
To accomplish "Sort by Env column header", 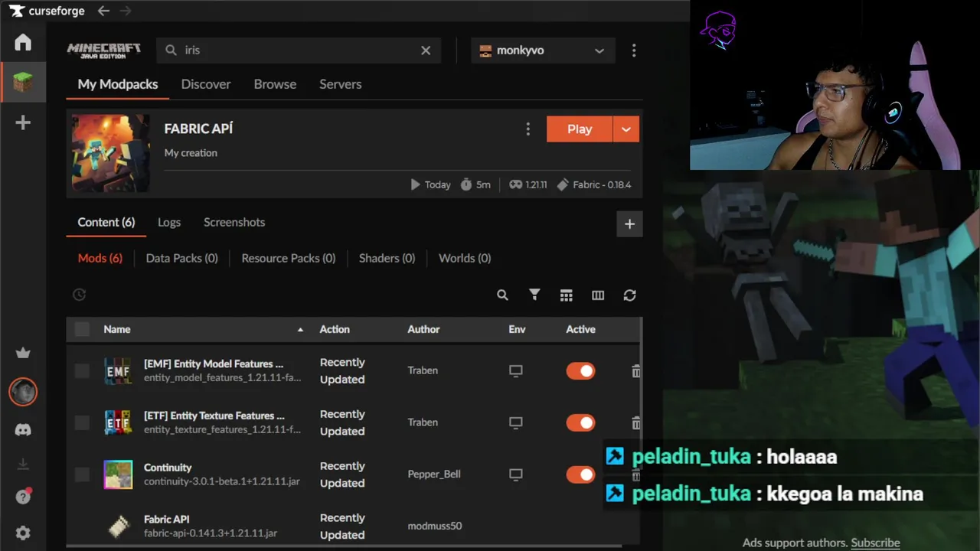I will point(517,329).
